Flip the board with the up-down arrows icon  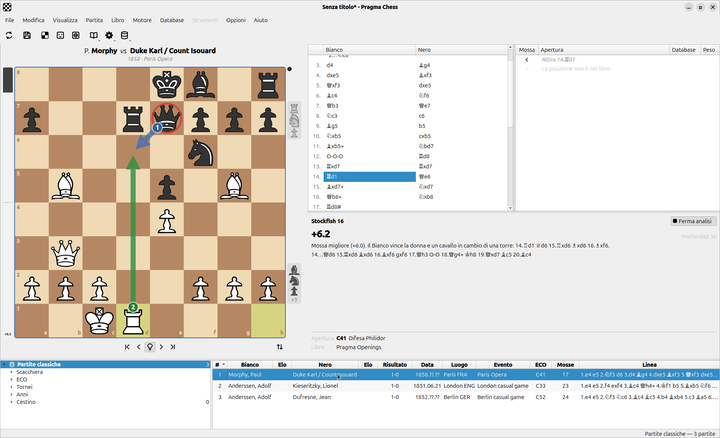(x=280, y=347)
